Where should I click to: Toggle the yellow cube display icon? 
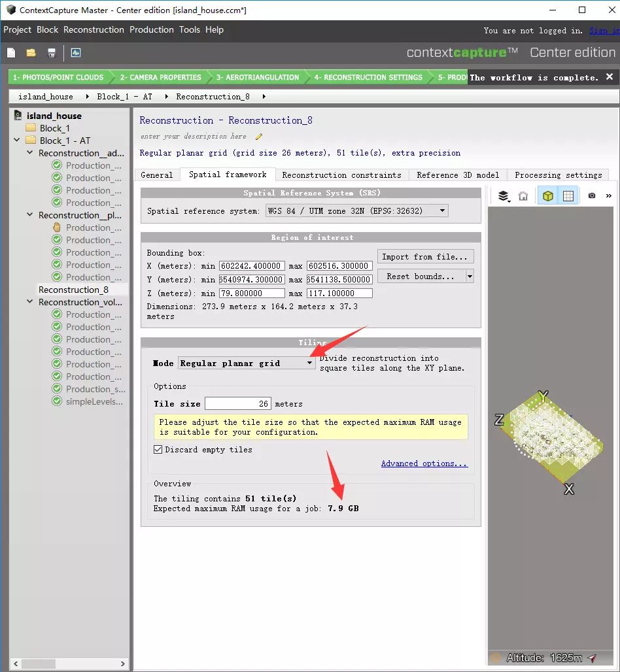547,196
